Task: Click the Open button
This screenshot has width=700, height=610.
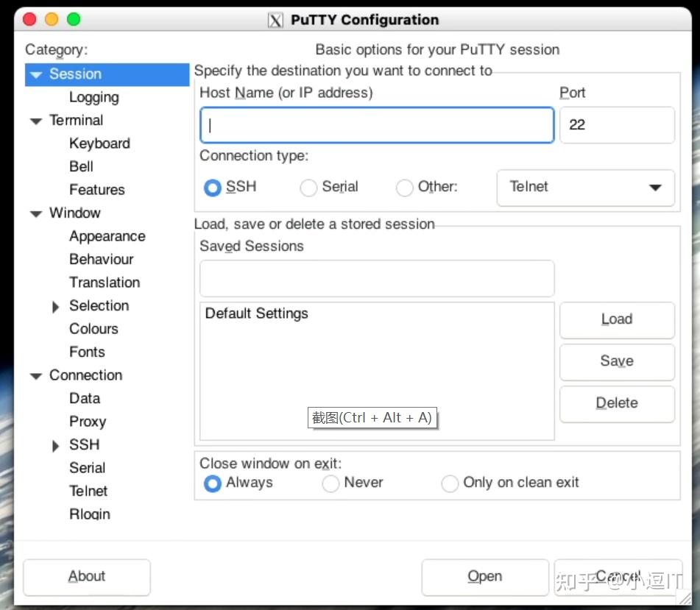Action: point(485,577)
